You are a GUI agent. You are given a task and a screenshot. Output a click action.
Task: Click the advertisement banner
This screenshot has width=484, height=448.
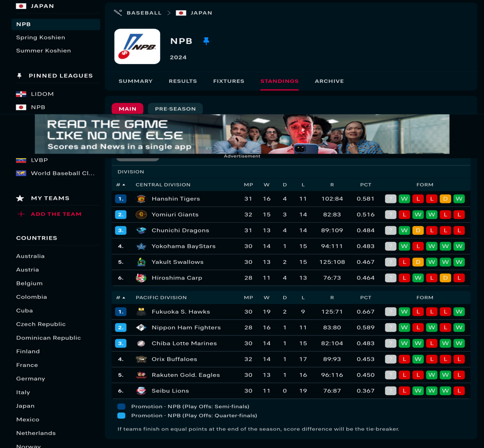click(x=242, y=134)
